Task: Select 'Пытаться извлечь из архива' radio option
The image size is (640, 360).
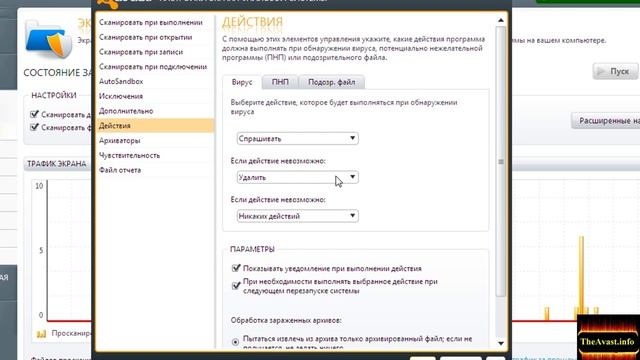Action: [x=236, y=342]
